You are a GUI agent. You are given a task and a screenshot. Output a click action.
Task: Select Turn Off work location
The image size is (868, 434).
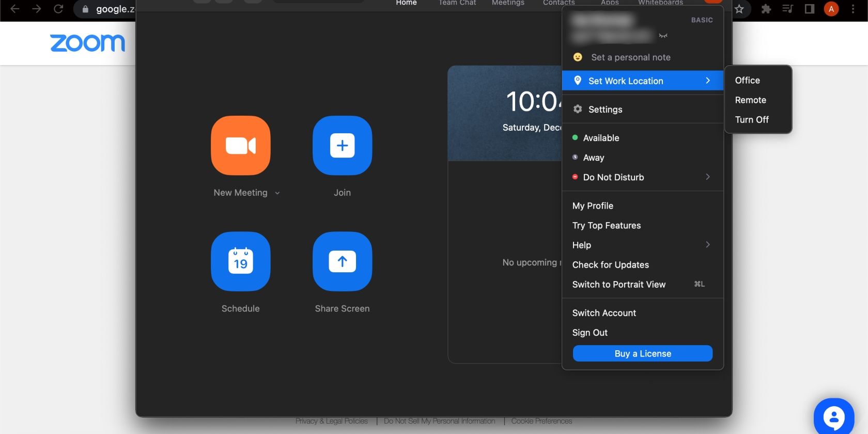pos(751,120)
